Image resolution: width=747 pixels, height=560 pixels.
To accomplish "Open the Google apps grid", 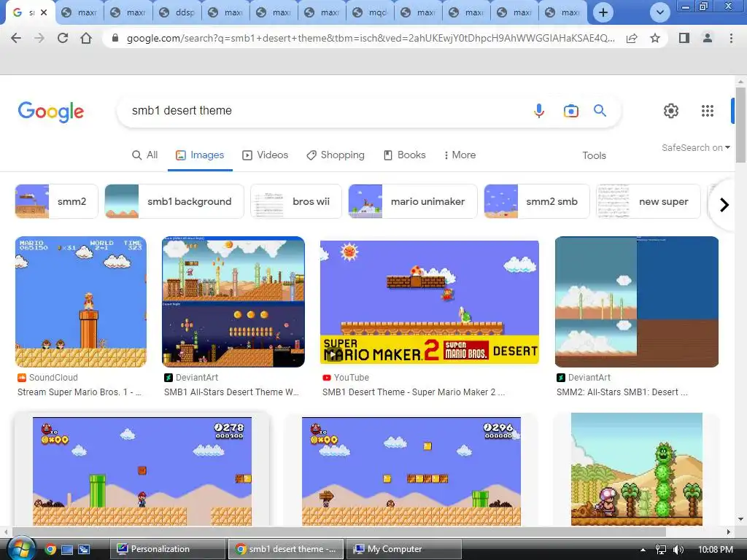I will [x=708, y=111].
